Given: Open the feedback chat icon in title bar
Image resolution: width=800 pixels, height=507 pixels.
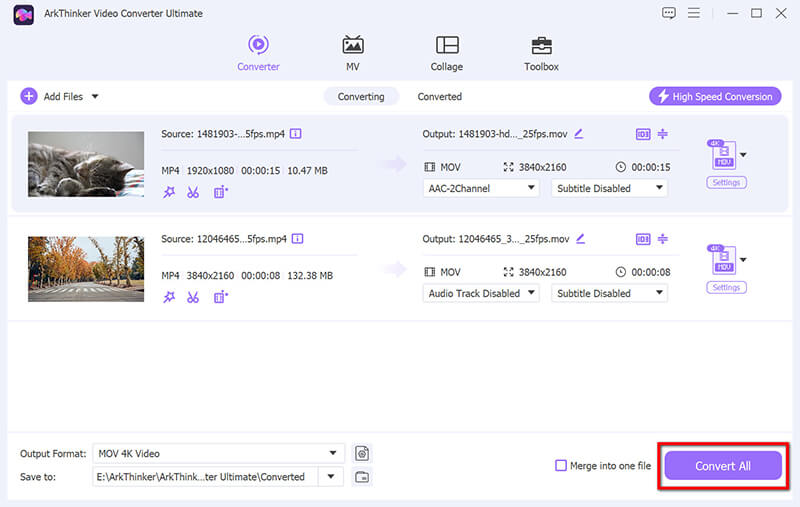Looking at the screenshot, I should coord(668,13).
